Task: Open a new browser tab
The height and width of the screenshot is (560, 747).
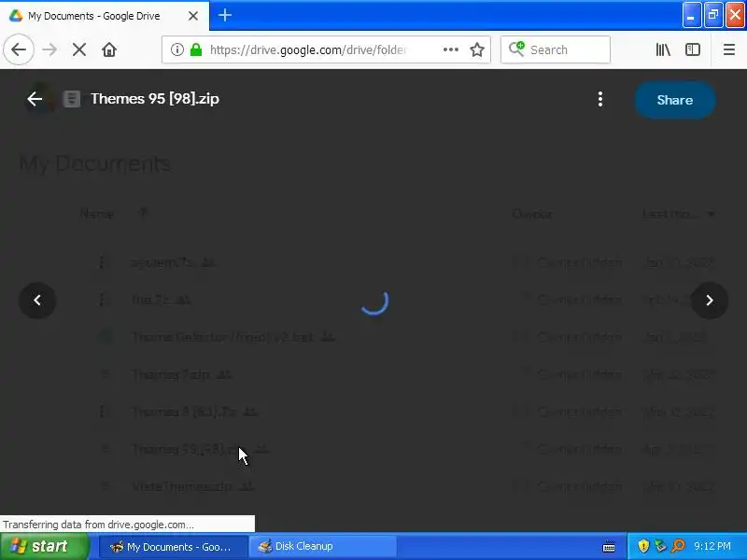Action: (x=225, y=15)
